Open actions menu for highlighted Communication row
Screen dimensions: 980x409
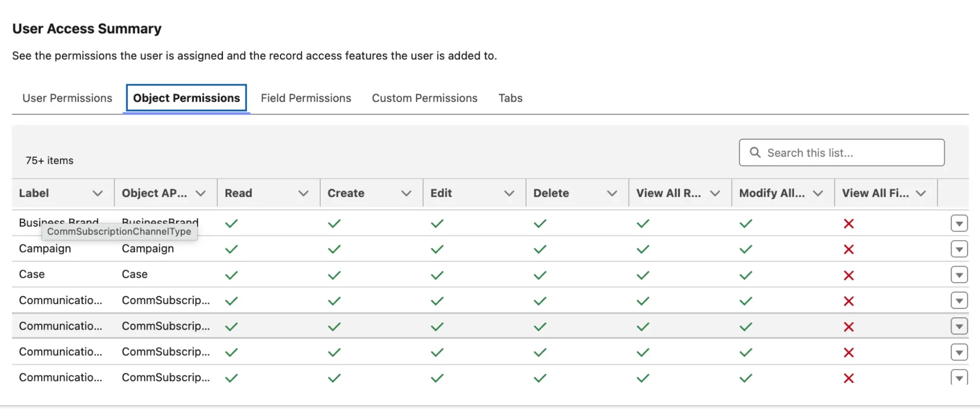pos(959,326)
